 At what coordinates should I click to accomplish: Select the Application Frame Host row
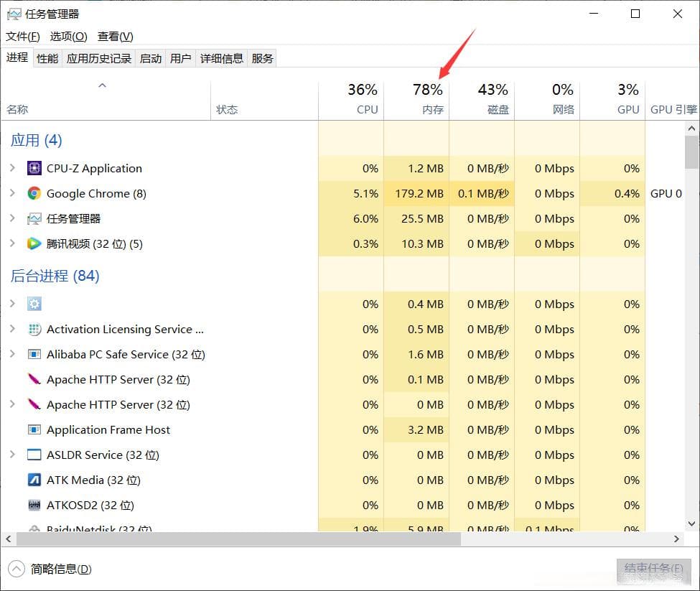pyautogui.click(x=343, y=430)
